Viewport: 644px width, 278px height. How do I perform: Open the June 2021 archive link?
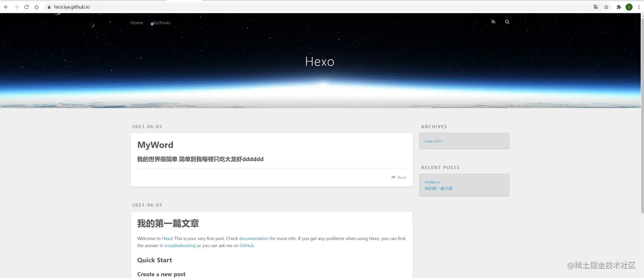pos(433,141)
